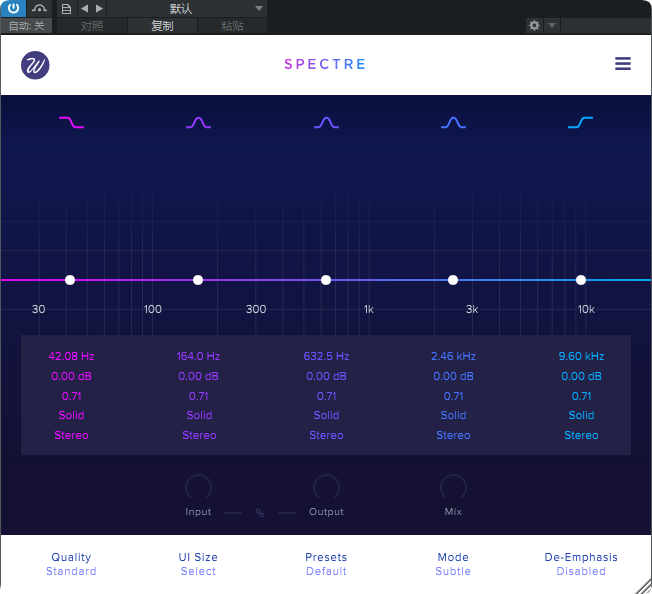This screenshot has height=594, width=652.
Task: Click the bell shape icon above 164.0 Hz
Action: (198, 122)
